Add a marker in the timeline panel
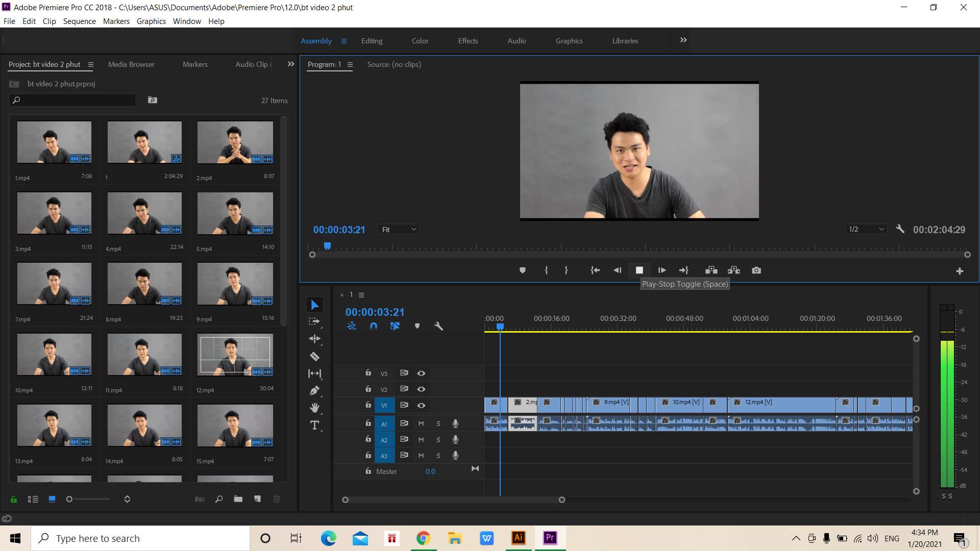This screenshot has width=980, height=551. [417, 326]
